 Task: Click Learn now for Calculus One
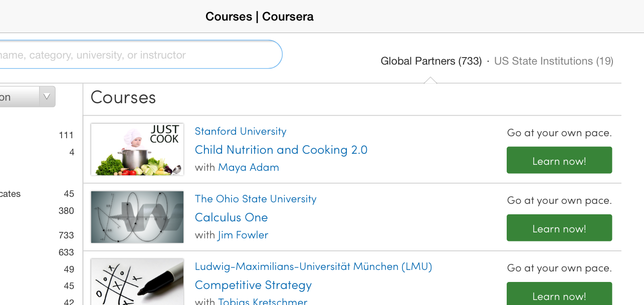coord(559,228)
